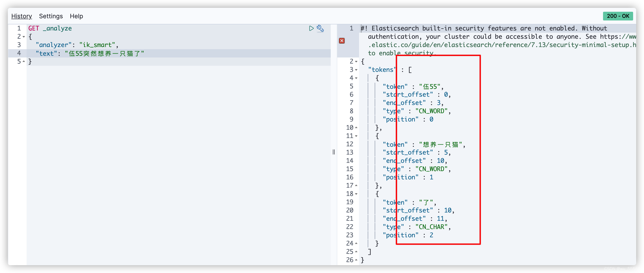
Task: Open the wrench request options icon
Action: (320, 29)
